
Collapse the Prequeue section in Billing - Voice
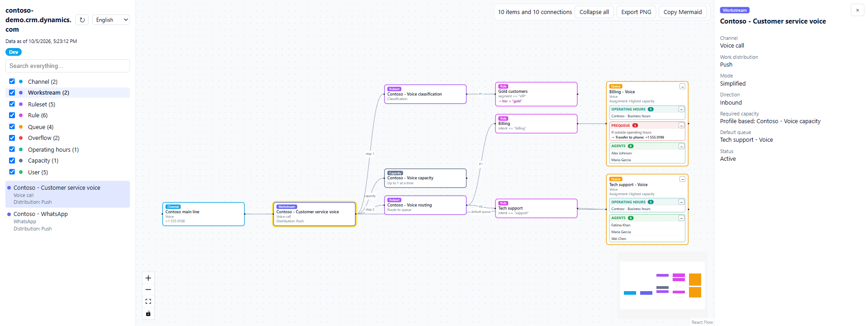tap(681, 125)
